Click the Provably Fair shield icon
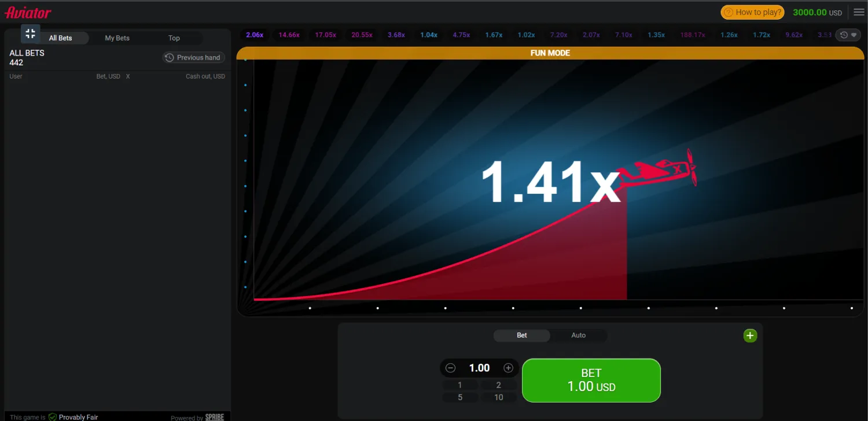868x421 pixels. click(x=53, y=417)
